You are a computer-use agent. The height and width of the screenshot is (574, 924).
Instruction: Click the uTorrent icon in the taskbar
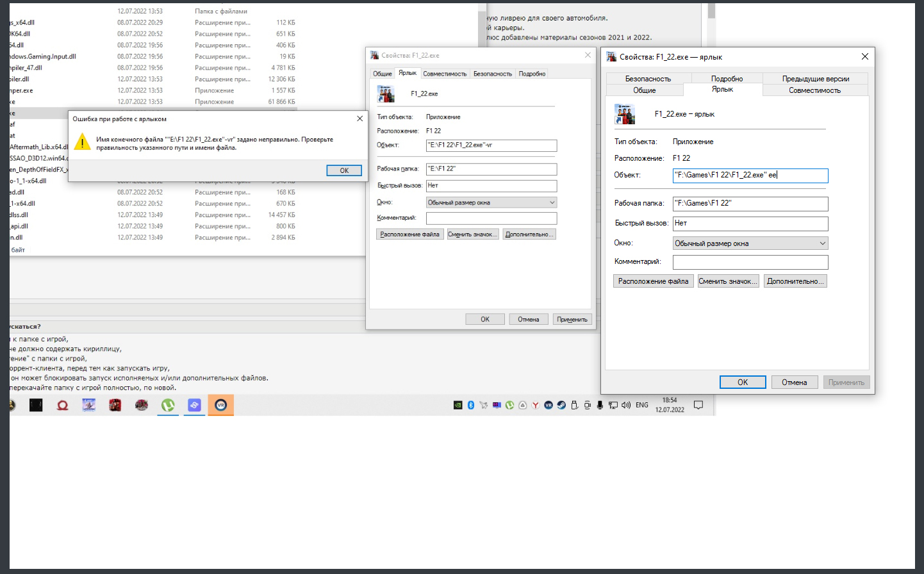[168, 405]
